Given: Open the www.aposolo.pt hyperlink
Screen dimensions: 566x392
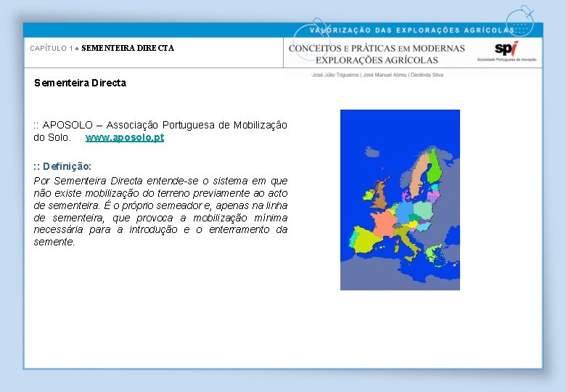Looking at the screenshot, I should (x=125, y=137).
